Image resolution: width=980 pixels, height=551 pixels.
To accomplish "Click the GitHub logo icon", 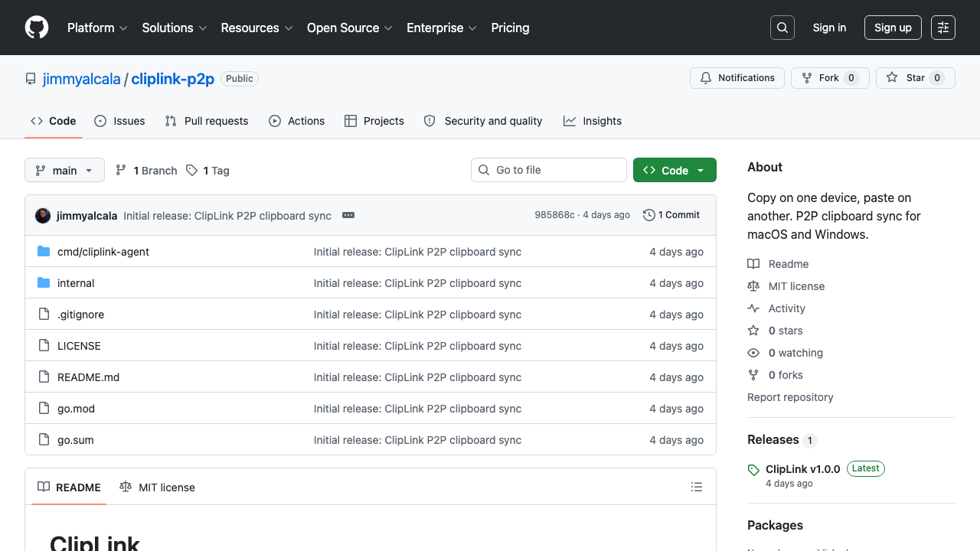I will click(37, 28).
